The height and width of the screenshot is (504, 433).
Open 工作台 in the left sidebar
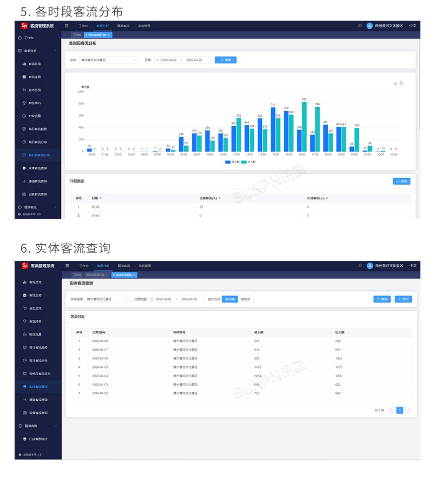[x=29, y=38]
